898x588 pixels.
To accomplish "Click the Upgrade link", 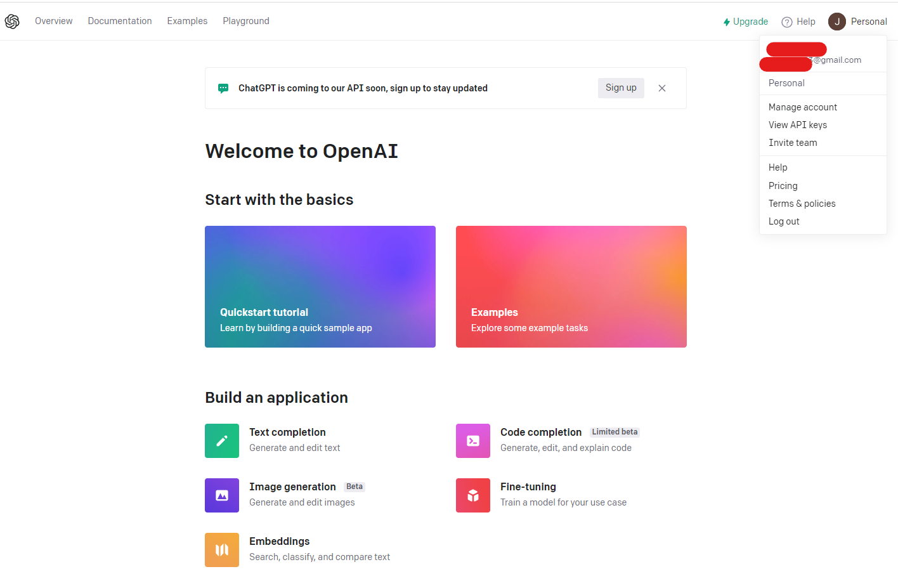I will (746, 22).
